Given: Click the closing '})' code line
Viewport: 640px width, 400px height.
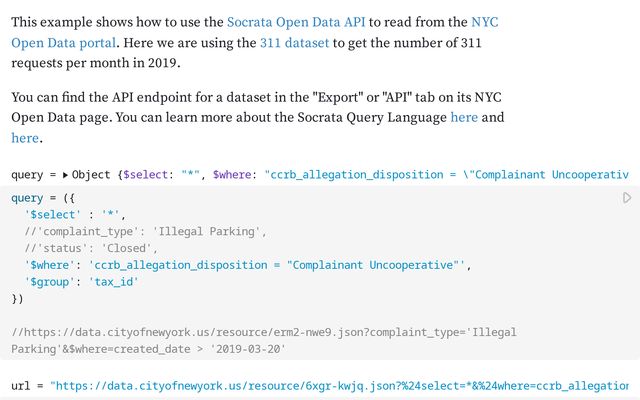Looking at the screenshot, I should (x=17, y=298).
